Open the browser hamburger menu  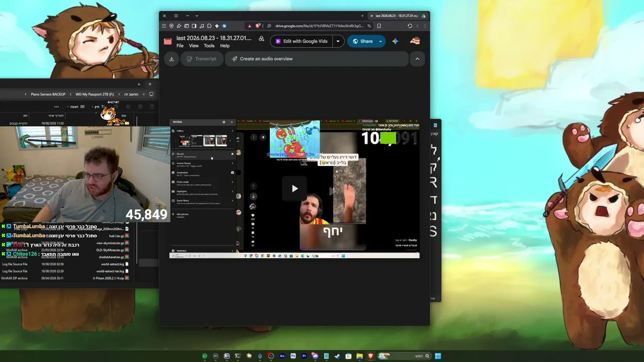coord(164,26)
